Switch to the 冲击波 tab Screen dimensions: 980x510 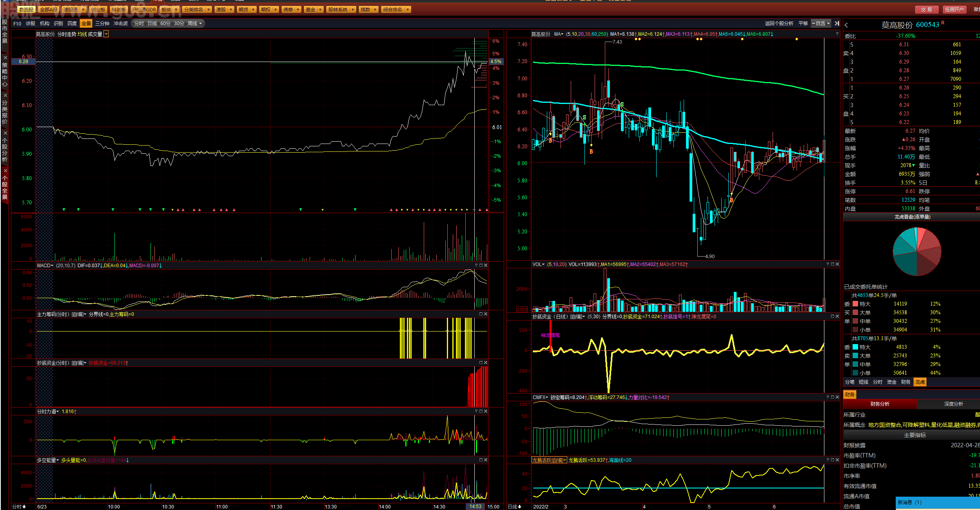click(x=121, y=24)
